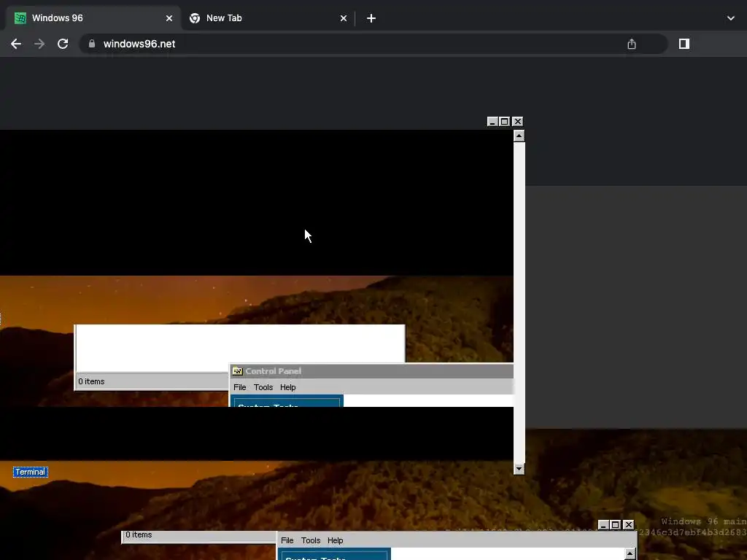Click the lock icon in address bar
747x560 pixels.
[92, 44]
